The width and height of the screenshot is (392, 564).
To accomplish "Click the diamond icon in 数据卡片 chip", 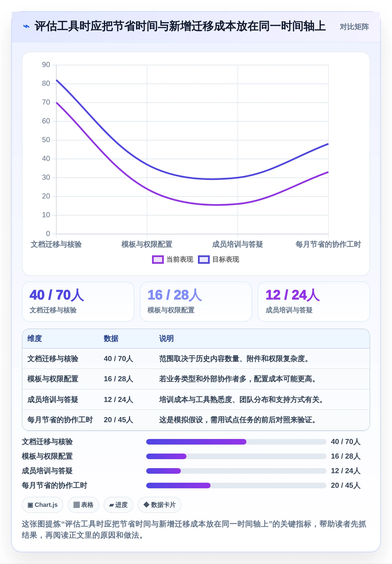I will pos(146,505).
